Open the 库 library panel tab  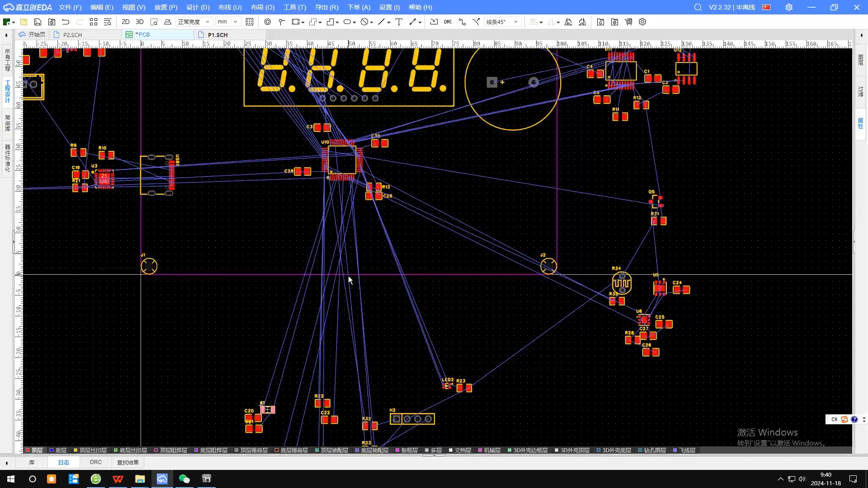pos(32,462)
